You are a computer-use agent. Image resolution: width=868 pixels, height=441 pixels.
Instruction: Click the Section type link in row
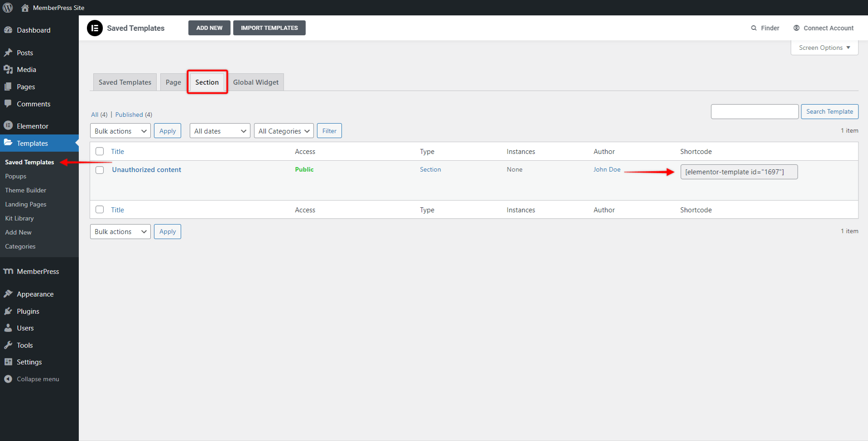tap(430, 169)
